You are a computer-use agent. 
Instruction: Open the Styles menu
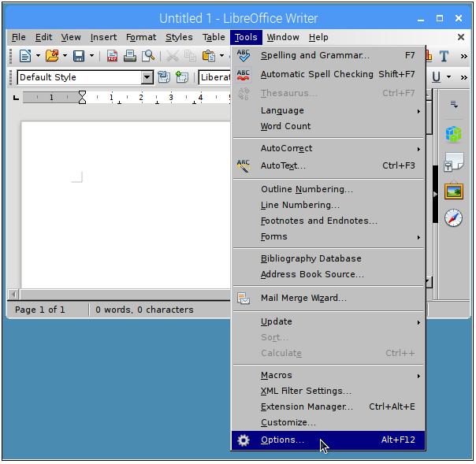pyautogui.click(x=179, y=37)
